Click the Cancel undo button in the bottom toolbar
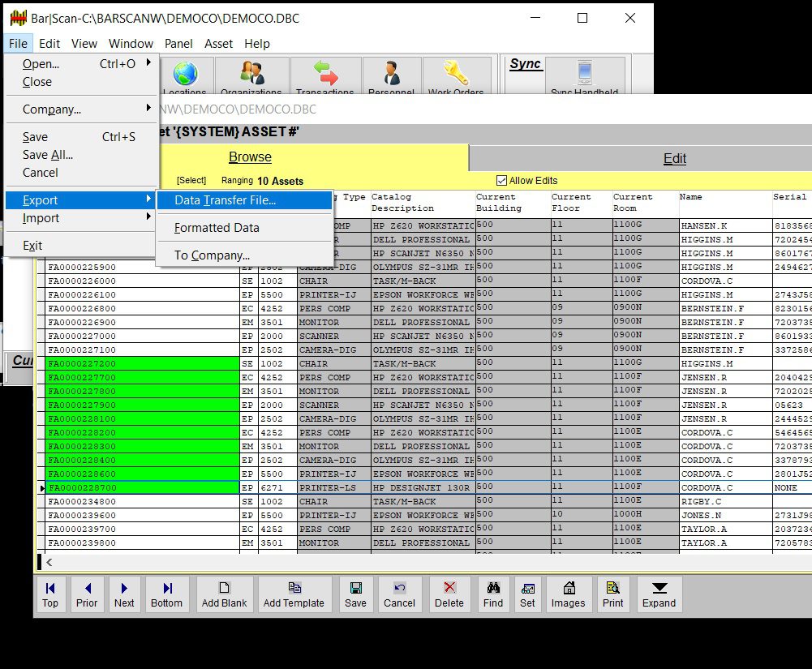 tap(399, 594)
